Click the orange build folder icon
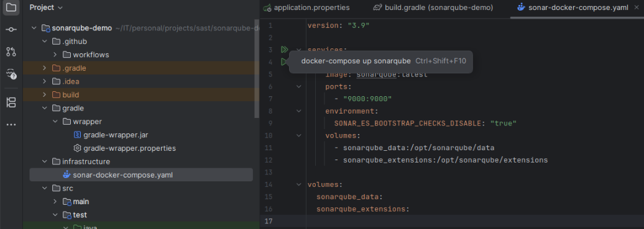 (57, 95)
